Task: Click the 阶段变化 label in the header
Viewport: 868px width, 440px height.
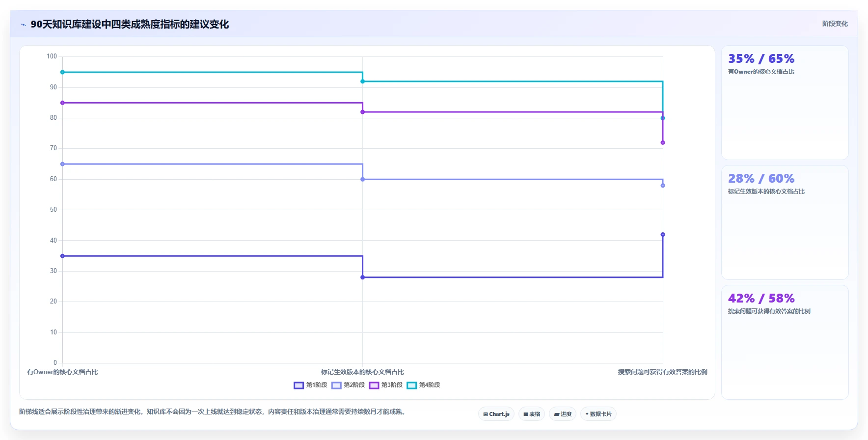Action: [835, 24]
